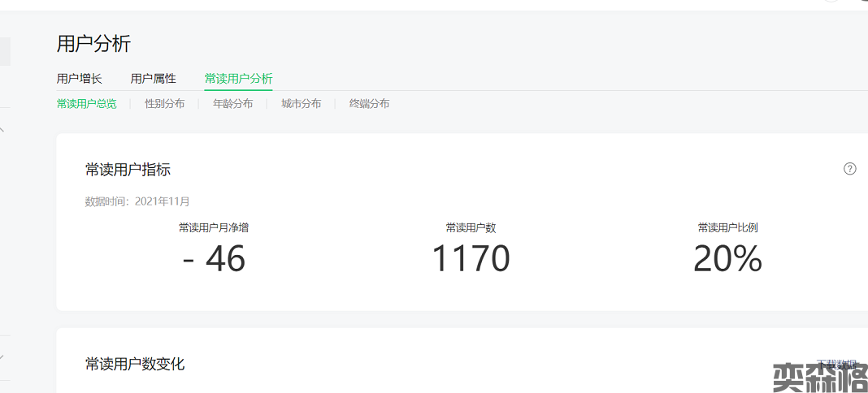
Task: Select the 常读用户分析 tab
Action: [x=238, y=79]
